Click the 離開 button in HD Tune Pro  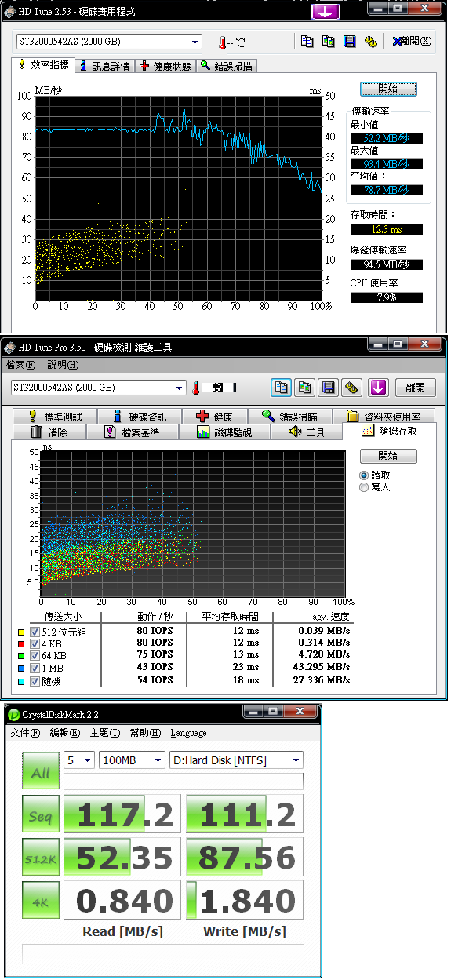point(415,387)
